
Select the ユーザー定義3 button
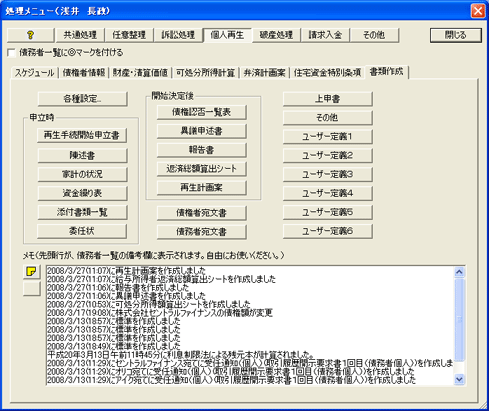(x=328, y=174)
